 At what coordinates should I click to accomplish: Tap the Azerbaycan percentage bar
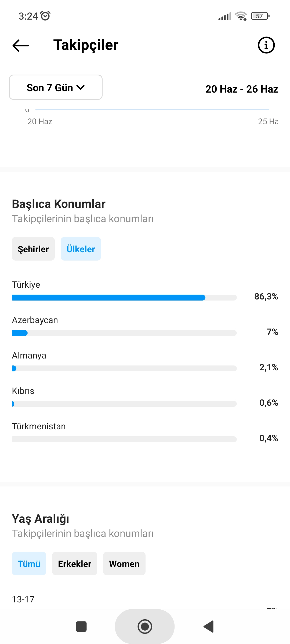(124, 333)
